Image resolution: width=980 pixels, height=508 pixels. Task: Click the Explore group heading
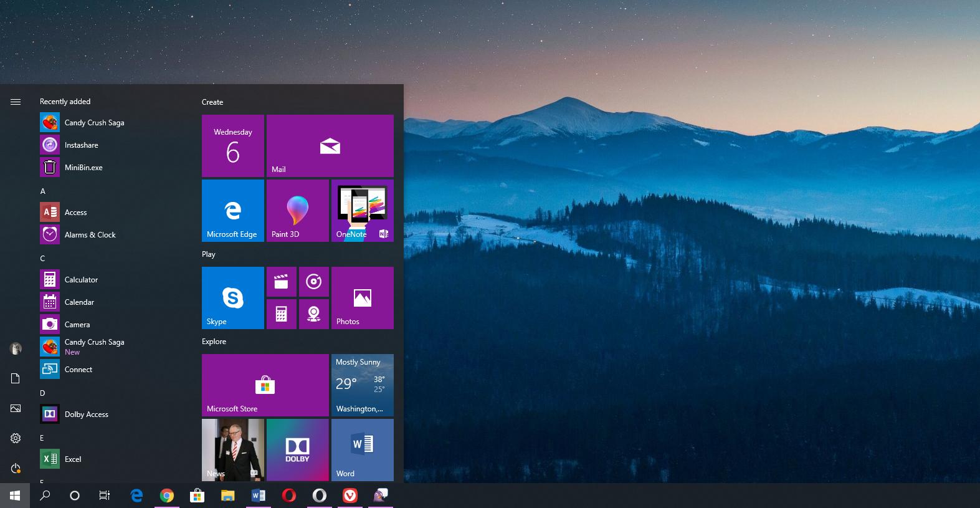coord(214,342)
